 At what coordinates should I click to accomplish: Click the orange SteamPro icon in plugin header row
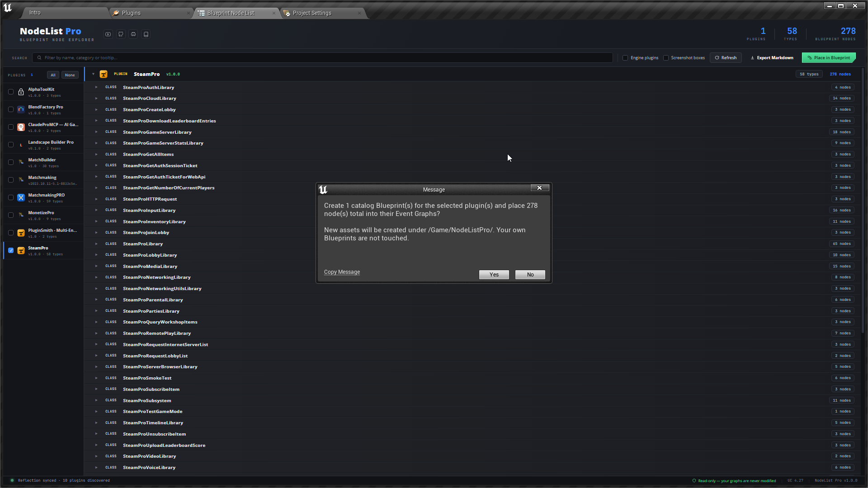(104, 74)
